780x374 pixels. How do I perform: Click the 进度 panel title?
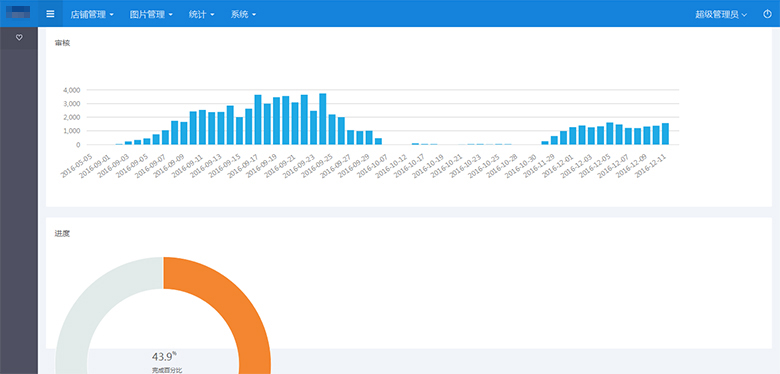(63, 233)
